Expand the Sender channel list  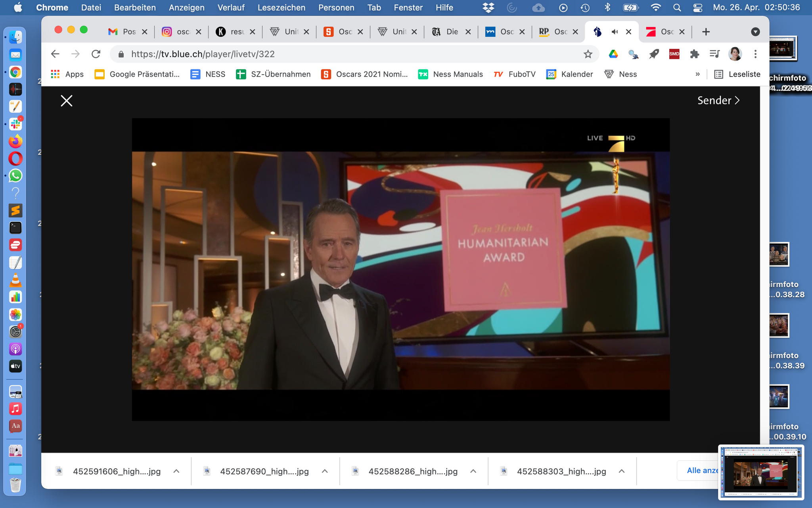click(718, 100)
